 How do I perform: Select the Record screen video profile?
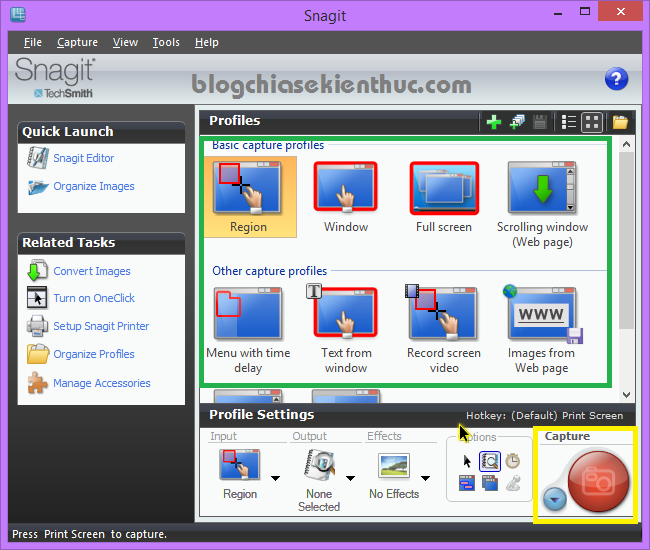(444, 330)
